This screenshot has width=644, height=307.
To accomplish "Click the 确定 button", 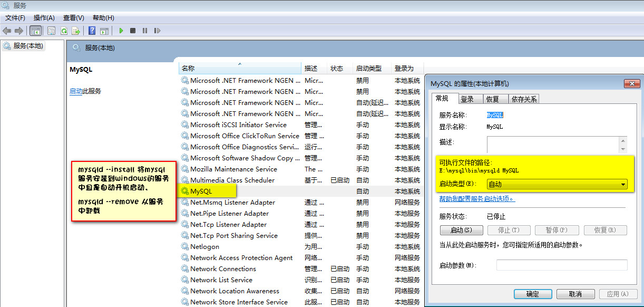I will click(x=533, y=294).
